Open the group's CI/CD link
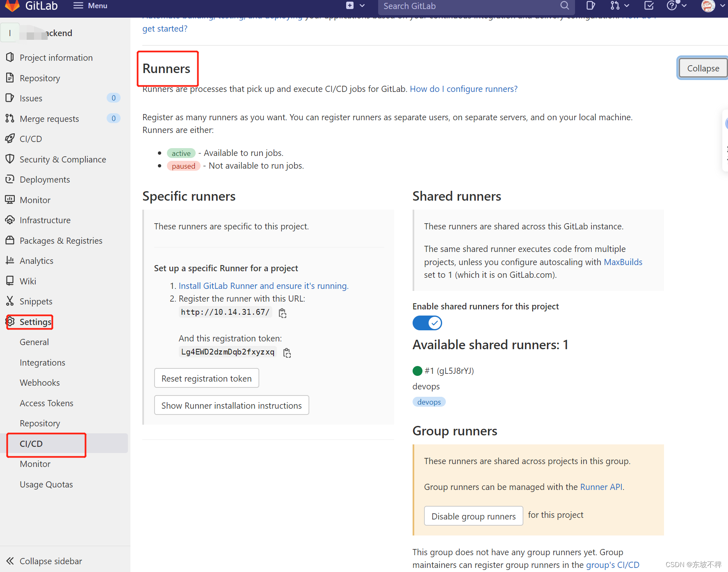The width and height of the screenshot is (728, 572). coord(613,565)
